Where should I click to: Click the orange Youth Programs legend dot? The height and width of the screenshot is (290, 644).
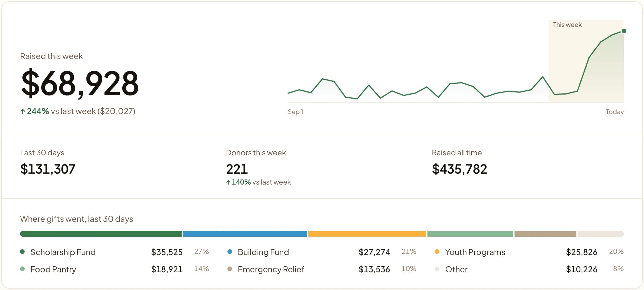click(x=437, y=252)
